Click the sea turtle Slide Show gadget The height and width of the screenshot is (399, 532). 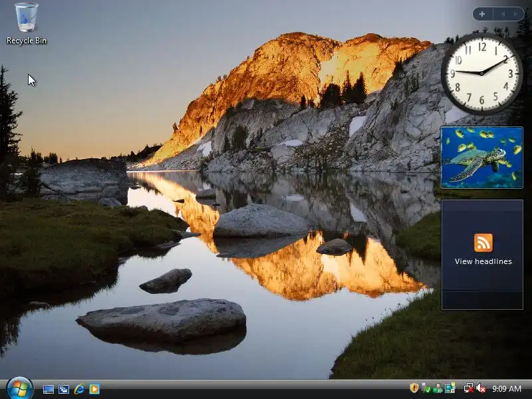481,158
